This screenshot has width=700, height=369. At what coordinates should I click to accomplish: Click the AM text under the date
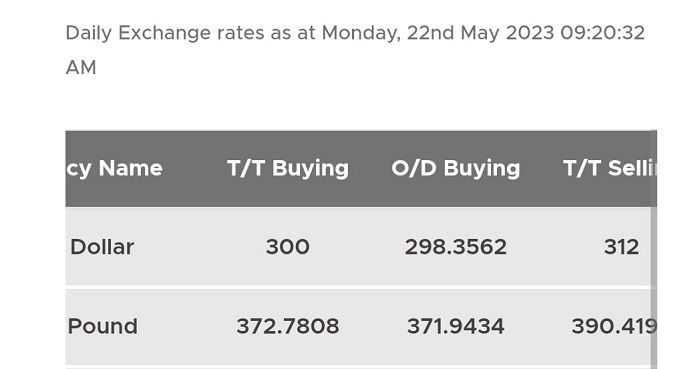click(x=81, y=68)
